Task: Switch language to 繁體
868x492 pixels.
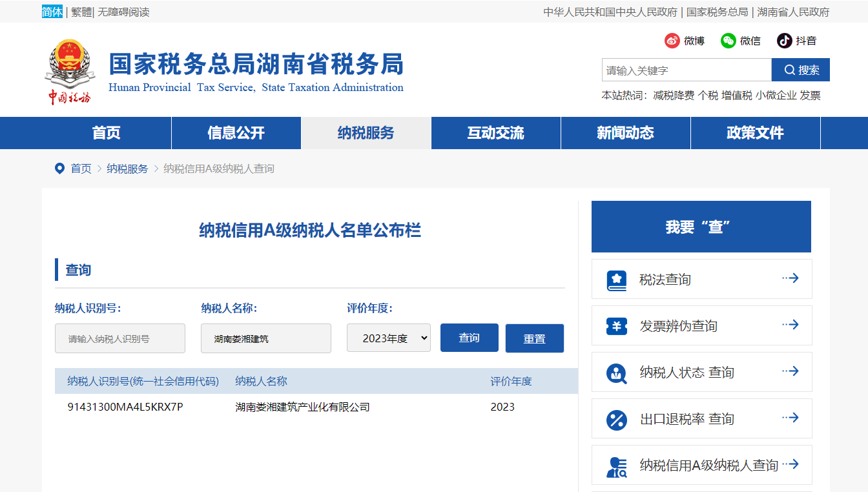Action: 81,12
